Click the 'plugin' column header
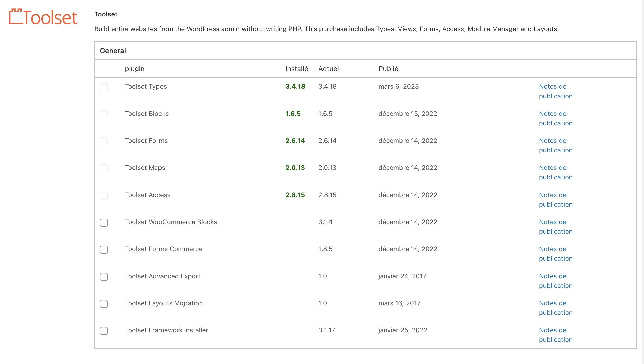Viewport: 644px width, 364px height. 135,69
